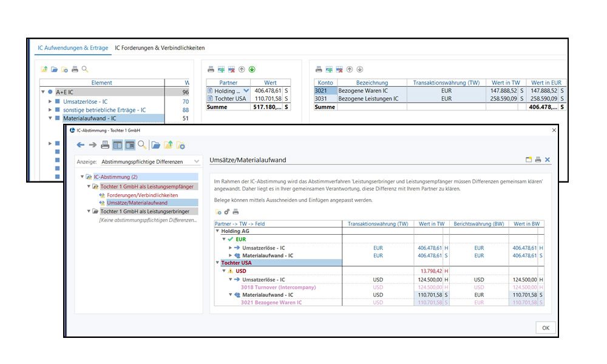
Task: Click gray up-arrow icon above Partner table
Action: 242,70
